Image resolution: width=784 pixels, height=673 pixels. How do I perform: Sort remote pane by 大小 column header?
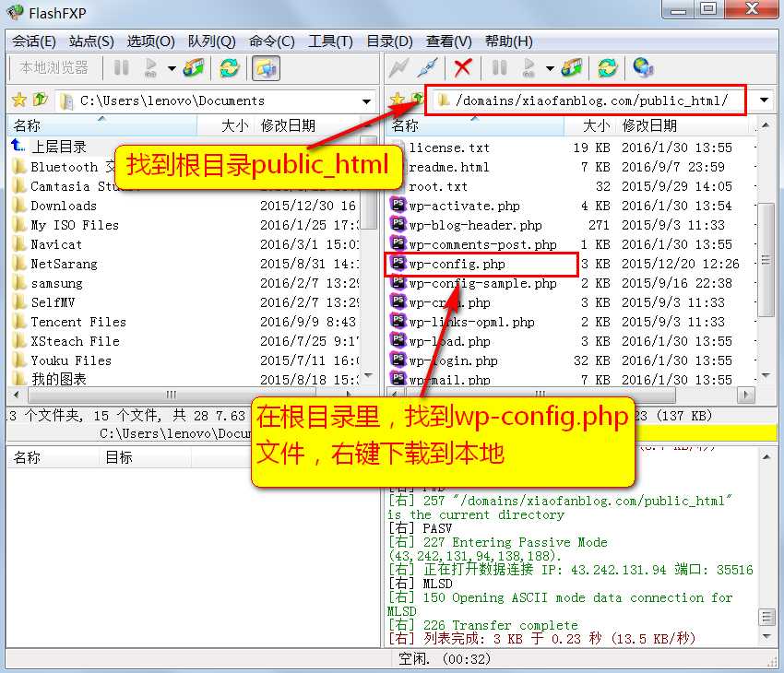point(591,125)
